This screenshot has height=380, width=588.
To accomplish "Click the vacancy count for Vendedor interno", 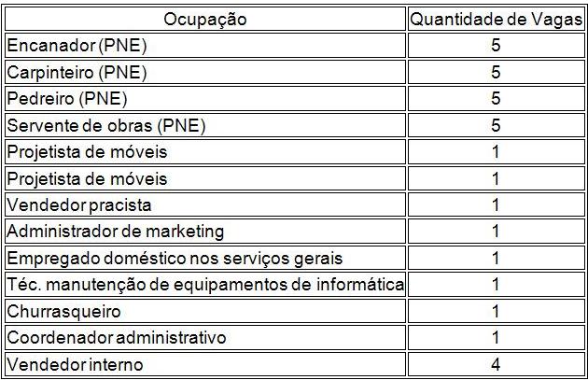I will [x=496, y=363].
